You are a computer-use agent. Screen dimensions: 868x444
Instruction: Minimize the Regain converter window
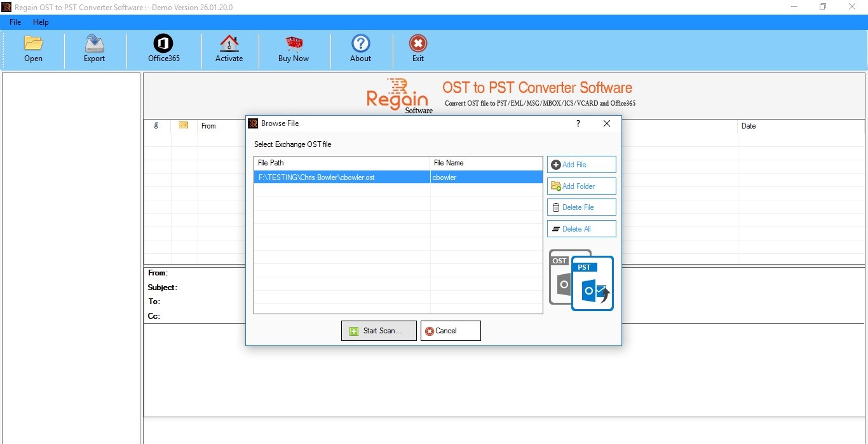pyautogui.click(x=794, y=7)
